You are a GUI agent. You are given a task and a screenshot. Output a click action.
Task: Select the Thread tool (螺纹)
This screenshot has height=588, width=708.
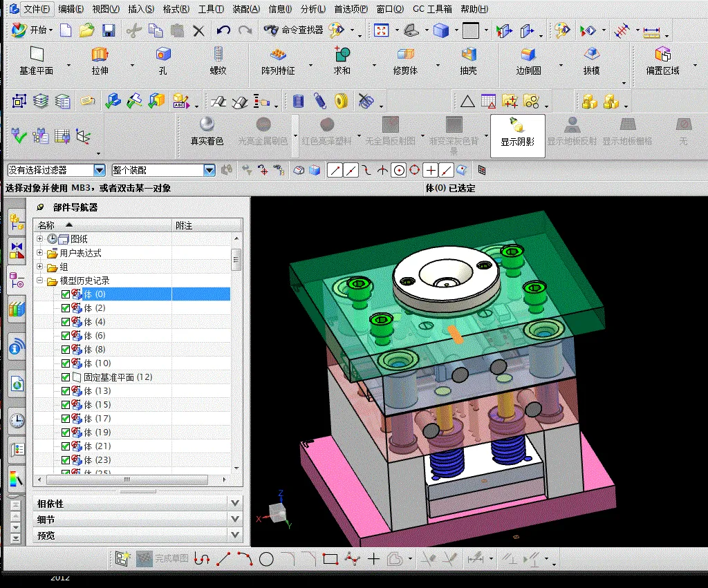click(218, 61)
